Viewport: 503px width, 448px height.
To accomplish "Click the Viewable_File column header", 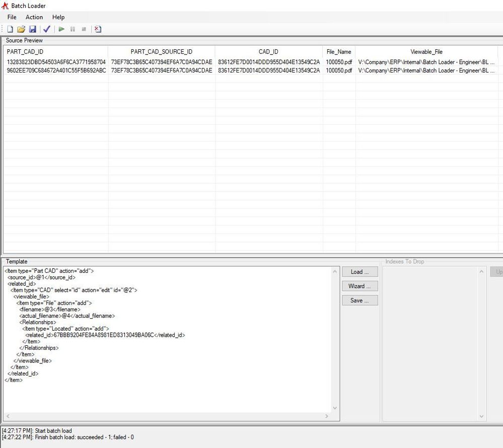I will 426,52.
